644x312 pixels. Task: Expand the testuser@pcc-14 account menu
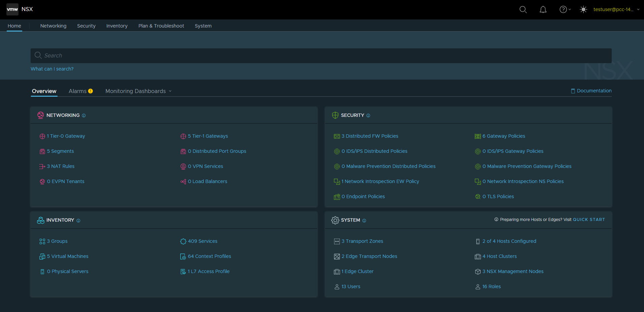click(x=616, y=9)
